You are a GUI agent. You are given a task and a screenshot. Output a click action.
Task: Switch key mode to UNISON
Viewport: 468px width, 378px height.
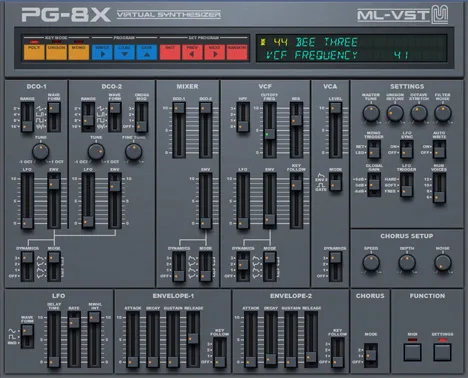pyautogui.click(x=56, y=52)
